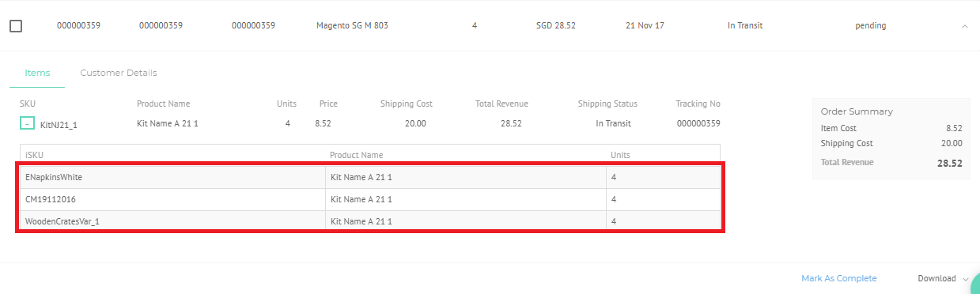Click the tracking number 000000359
This screenshot has height=294, width=980.
pos(698,123)
